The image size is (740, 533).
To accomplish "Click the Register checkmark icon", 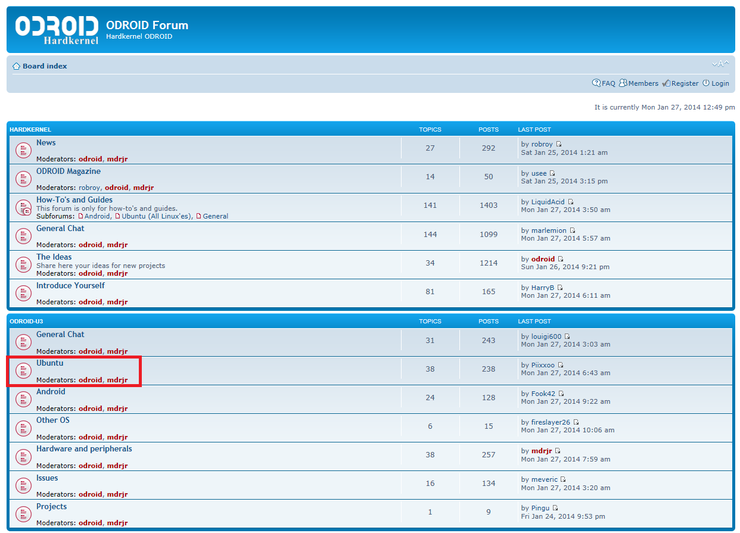I will (x=666, y=83).
